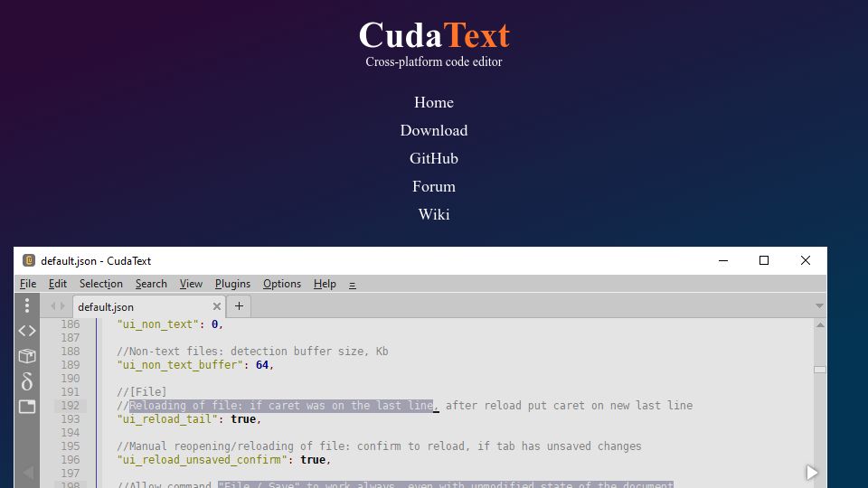Click the CudaText app icon in title bar
The width and height of the screenshot is (868, 488).
coord(29,260)
